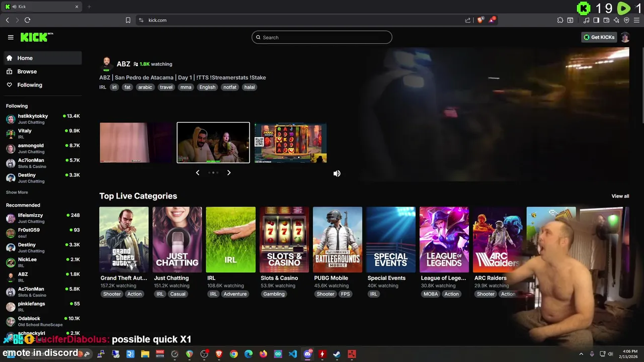Screen dimensions: 644x362
Task: Open asmongold channel in Following
Action: tap(43, 148)
